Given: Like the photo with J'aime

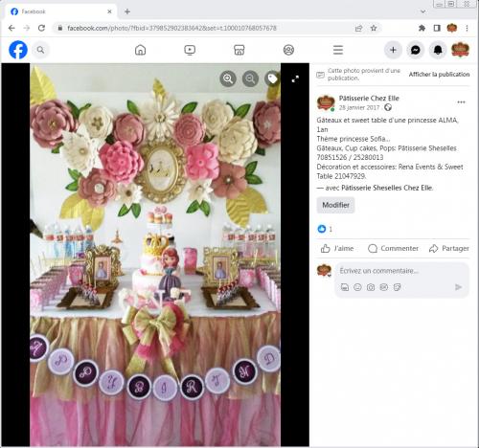Looking at the screenshot, I should point(337,248).
